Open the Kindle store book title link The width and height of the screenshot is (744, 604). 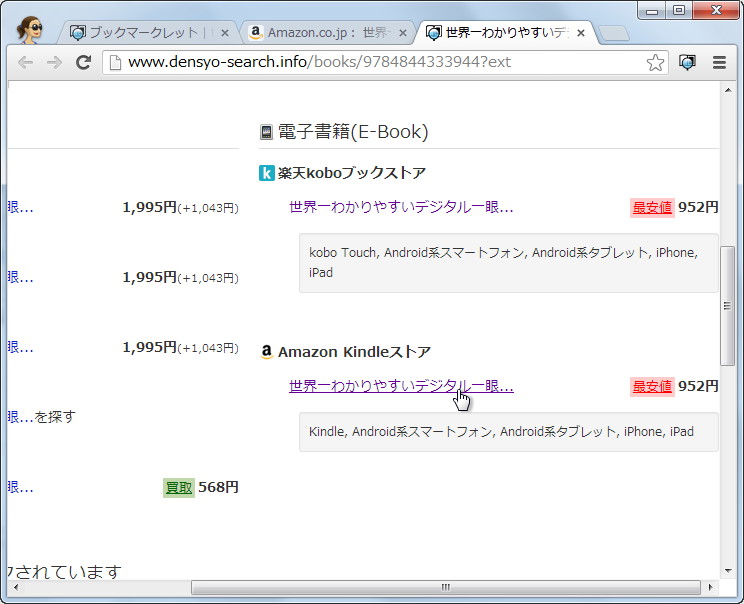click(x=401, y=386)
